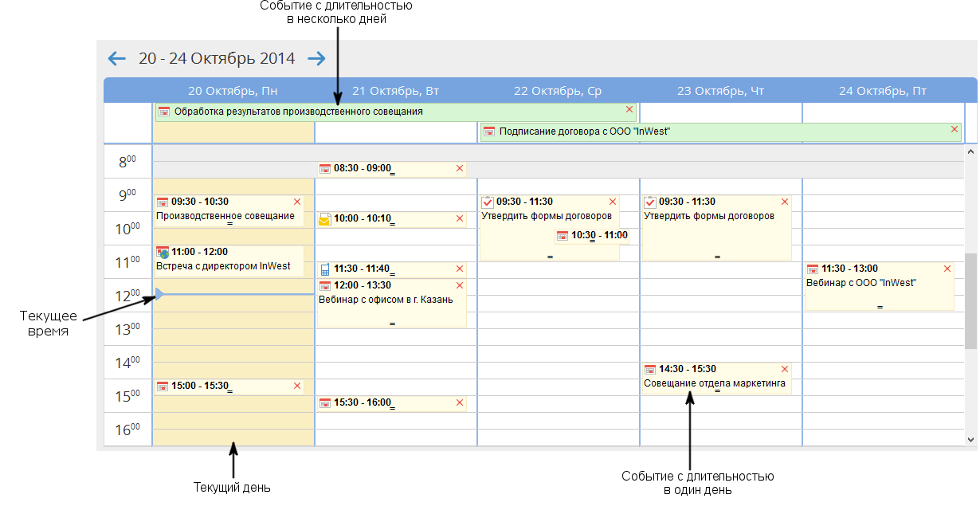Click the task icon of Thursday 09:30 - 11:30 event

(650, 202)
